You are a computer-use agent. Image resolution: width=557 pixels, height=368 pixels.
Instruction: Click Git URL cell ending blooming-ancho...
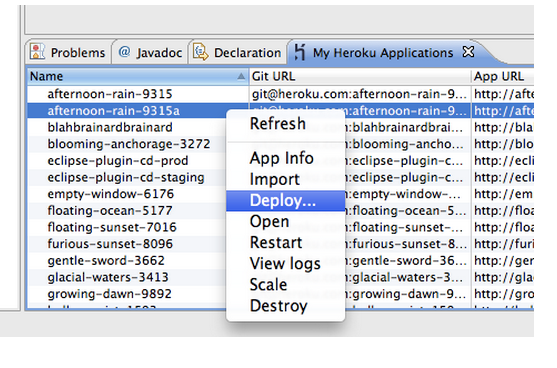[407, 144]
